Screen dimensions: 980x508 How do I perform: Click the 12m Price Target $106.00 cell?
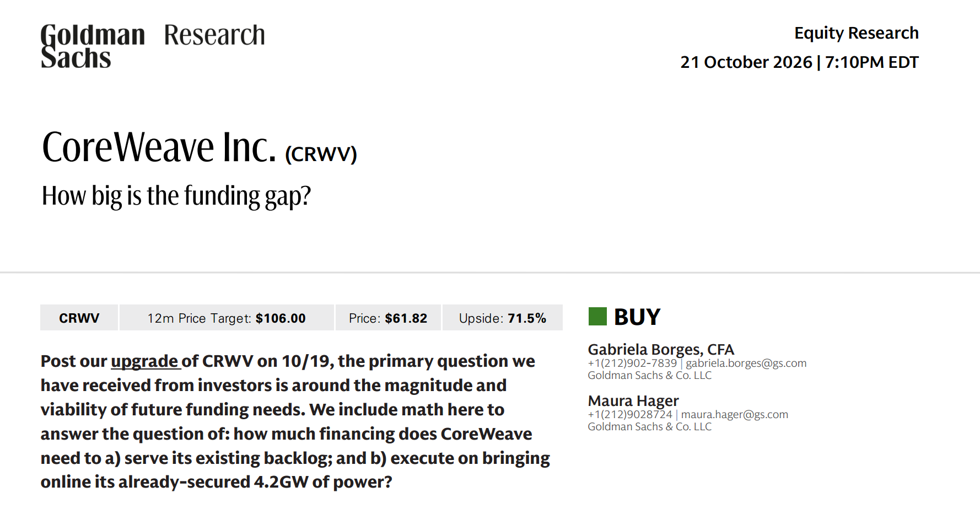click(227, 318)
